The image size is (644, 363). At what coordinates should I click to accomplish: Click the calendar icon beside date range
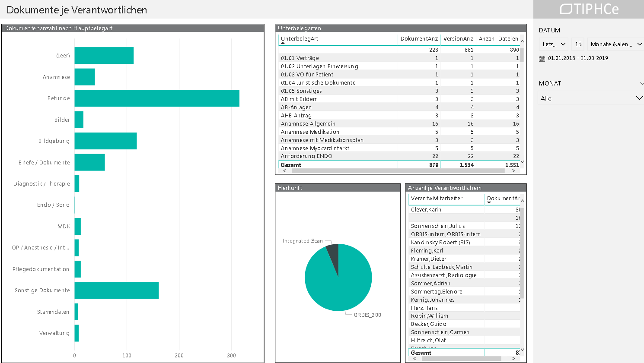(x=542, y=59)
